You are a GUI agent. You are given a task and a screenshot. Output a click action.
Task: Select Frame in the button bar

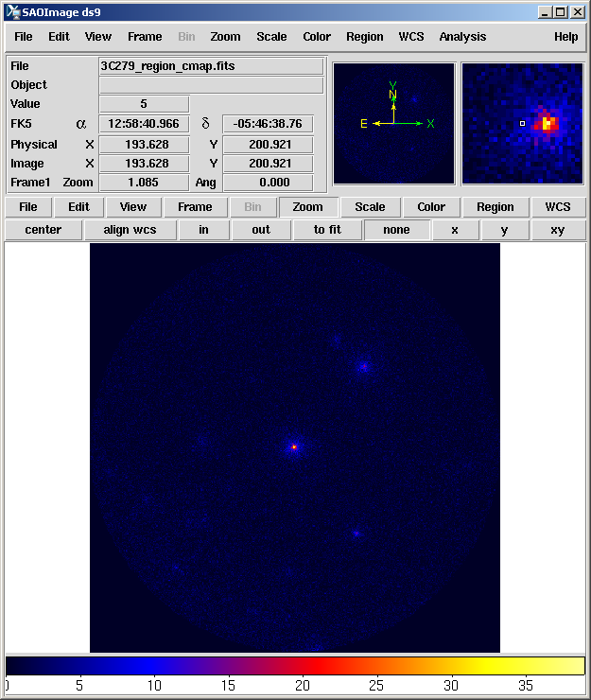195,207
